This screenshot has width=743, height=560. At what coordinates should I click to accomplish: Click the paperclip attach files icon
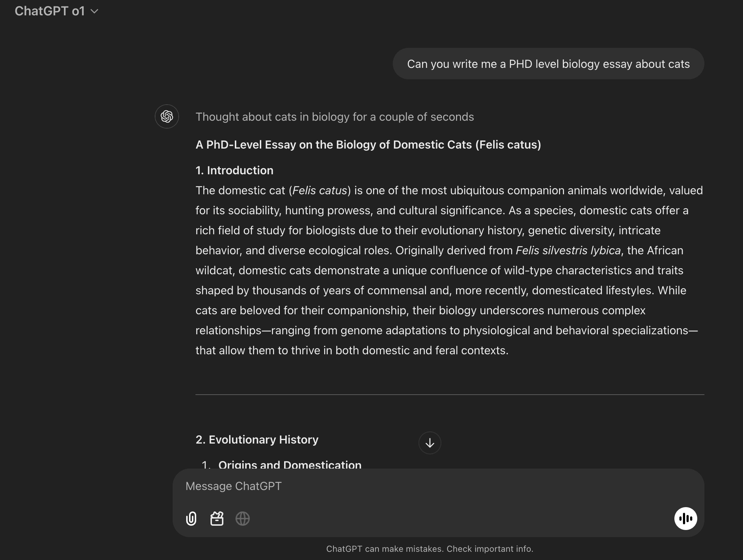pyautogui.click(x=191, y=519)
